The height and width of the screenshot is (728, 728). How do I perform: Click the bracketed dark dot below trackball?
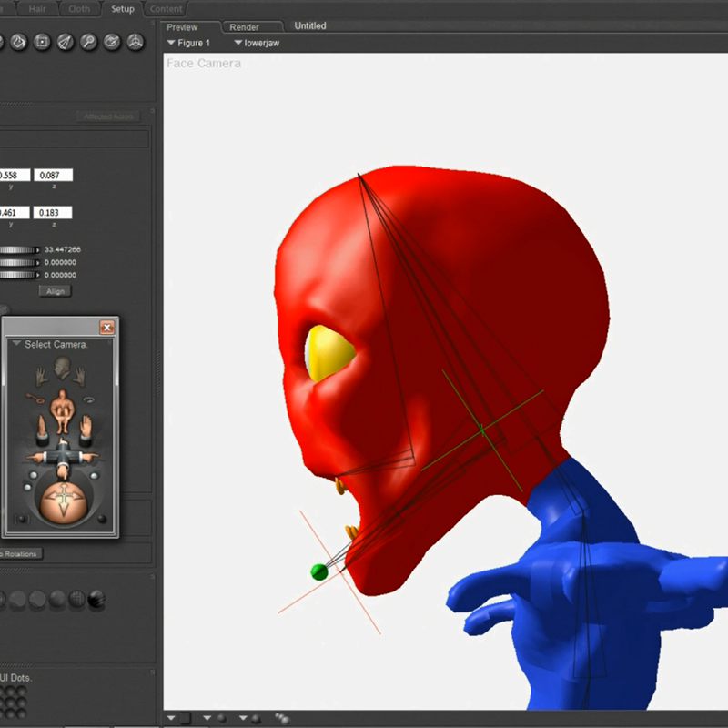22,519
